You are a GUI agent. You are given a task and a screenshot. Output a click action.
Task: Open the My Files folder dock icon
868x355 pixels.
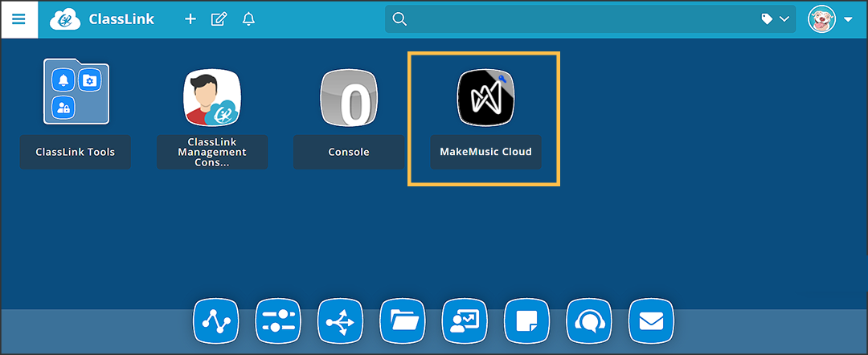pyautogui.click(x=403, y=320)
